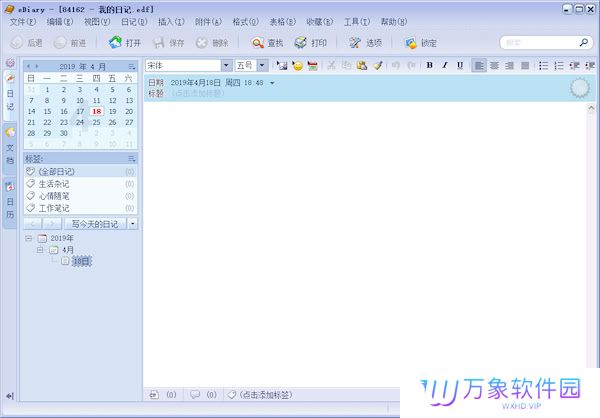Viewport: 600px width, 418px height.
Task: Click the insert date calendar icon
Action: (313, 65)
